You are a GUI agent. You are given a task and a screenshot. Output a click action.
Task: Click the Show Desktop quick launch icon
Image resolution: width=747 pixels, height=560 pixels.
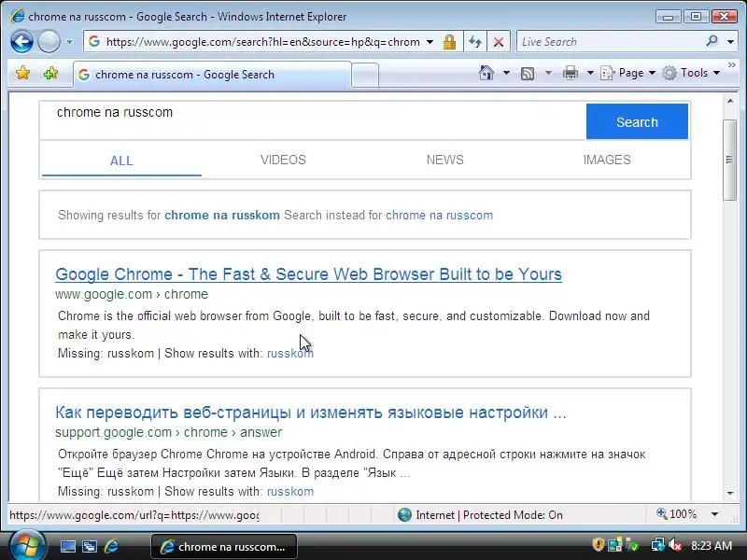point(67,546)
